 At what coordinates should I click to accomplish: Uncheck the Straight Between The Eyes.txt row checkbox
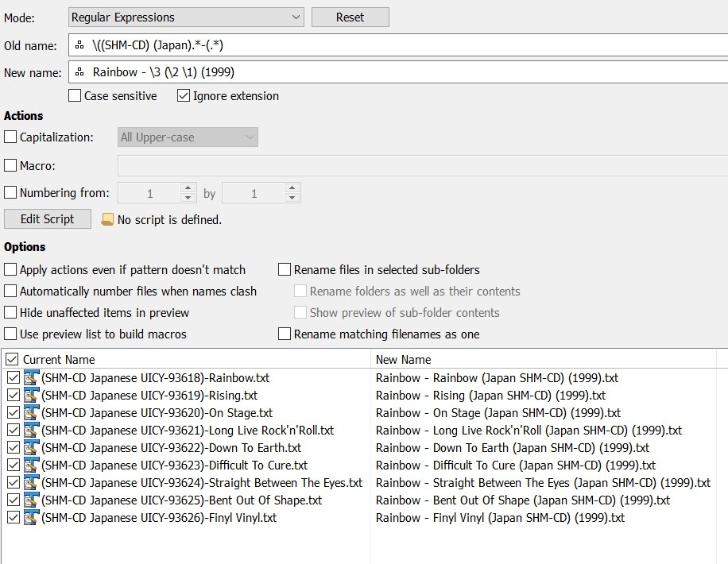(x=14, y=483)
